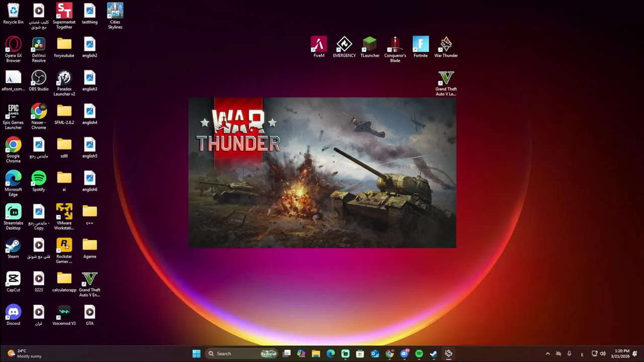Select the english2 image file
The height and width of the screenshot is (362, 644).
pos(90,47)
